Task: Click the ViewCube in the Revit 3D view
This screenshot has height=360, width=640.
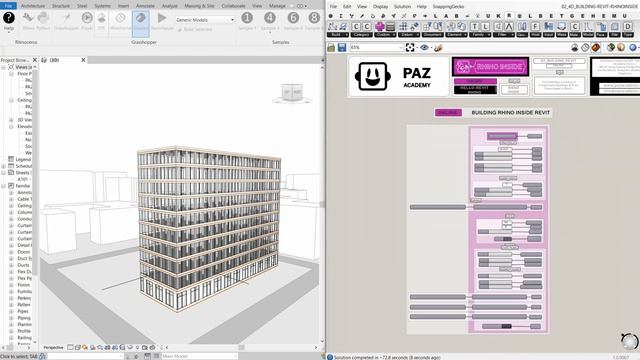Action: click(x=292, y=93)
